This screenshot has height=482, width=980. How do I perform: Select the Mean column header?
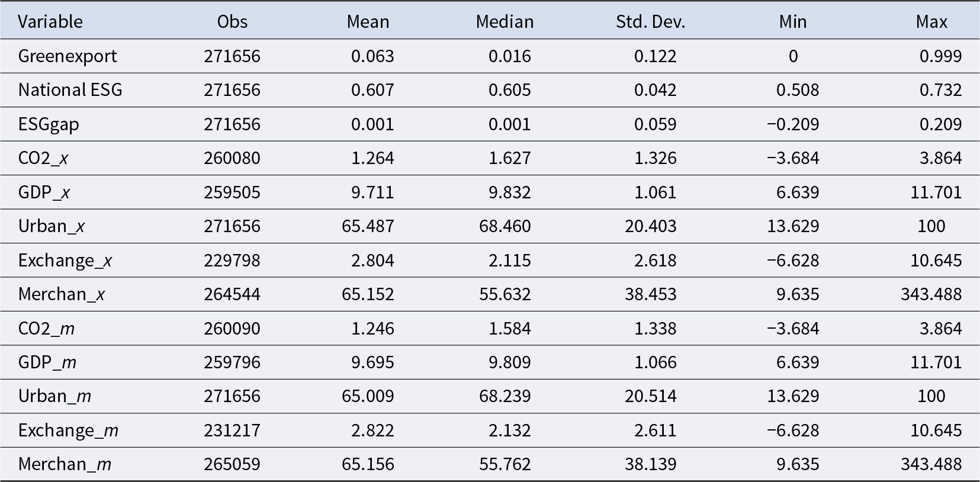click(368, 22)
